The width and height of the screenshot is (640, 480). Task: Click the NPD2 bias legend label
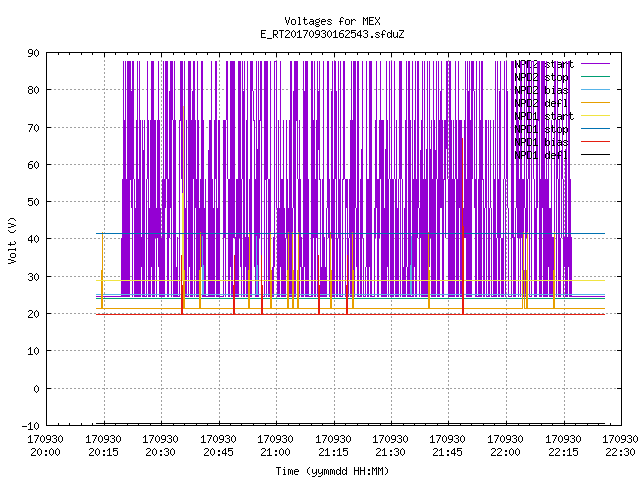tap(541, 90)
